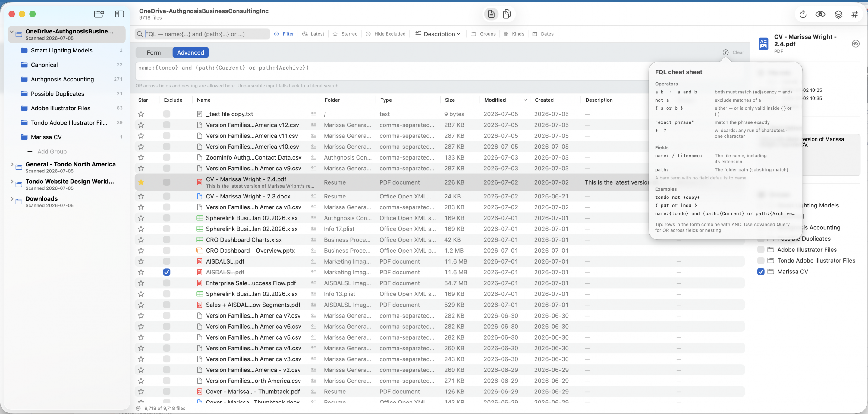868x414 pixels.
Task: Click the add folder icon in sidebar header
Action: click(99, 14)
